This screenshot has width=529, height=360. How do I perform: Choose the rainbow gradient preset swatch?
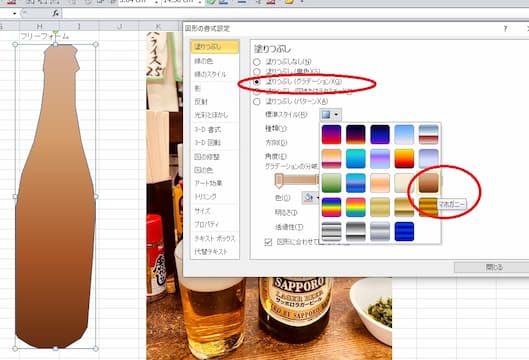click(x=331, y=207)
